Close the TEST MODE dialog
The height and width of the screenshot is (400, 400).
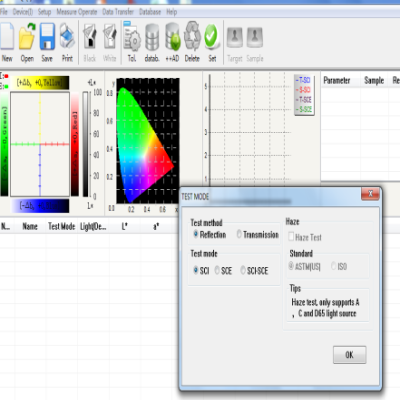370,194
